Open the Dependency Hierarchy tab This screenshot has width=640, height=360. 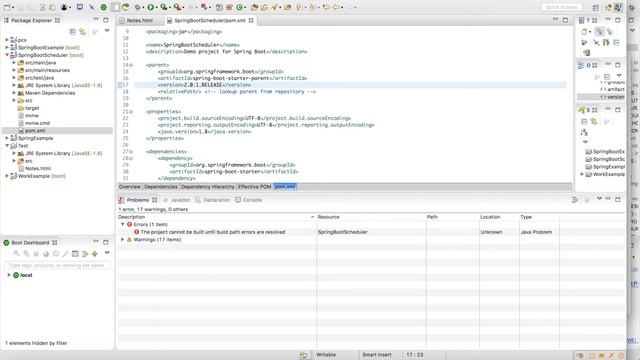[207, 187]
